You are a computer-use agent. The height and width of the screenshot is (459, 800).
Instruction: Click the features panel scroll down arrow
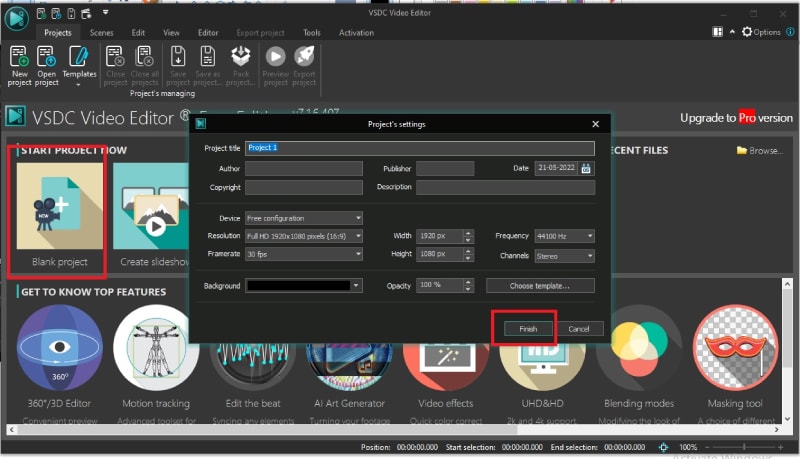click(787, 419)
